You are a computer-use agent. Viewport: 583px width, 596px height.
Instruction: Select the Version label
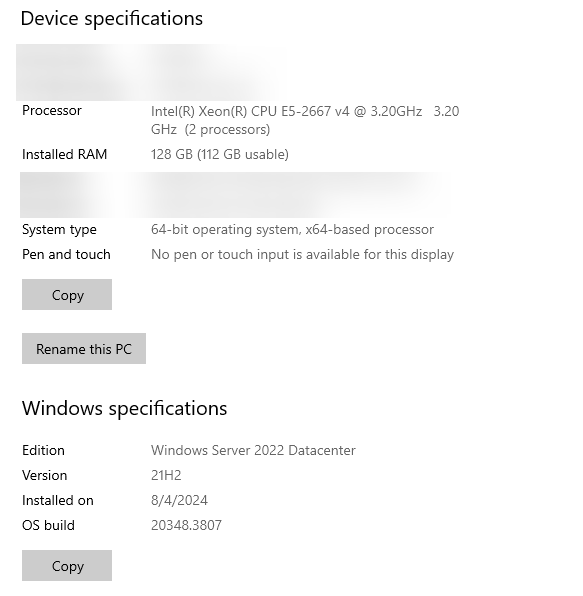point(44,476)
